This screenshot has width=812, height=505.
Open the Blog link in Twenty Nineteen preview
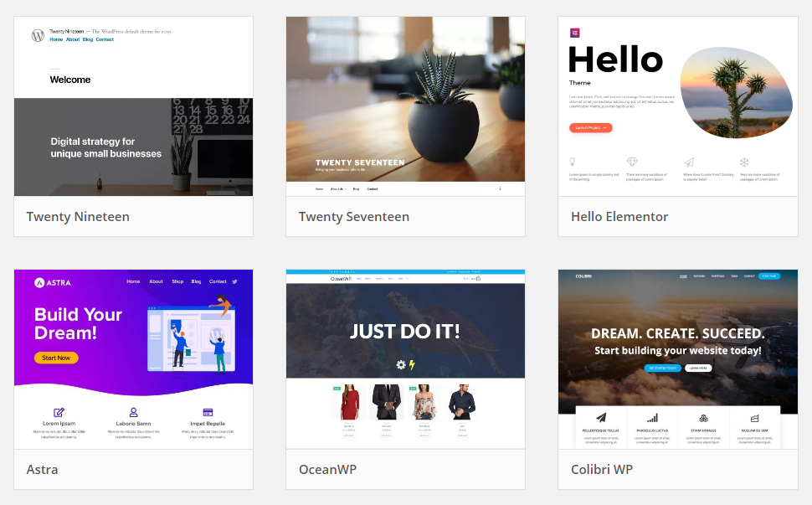pyautogui.click(x=88, y=39)
